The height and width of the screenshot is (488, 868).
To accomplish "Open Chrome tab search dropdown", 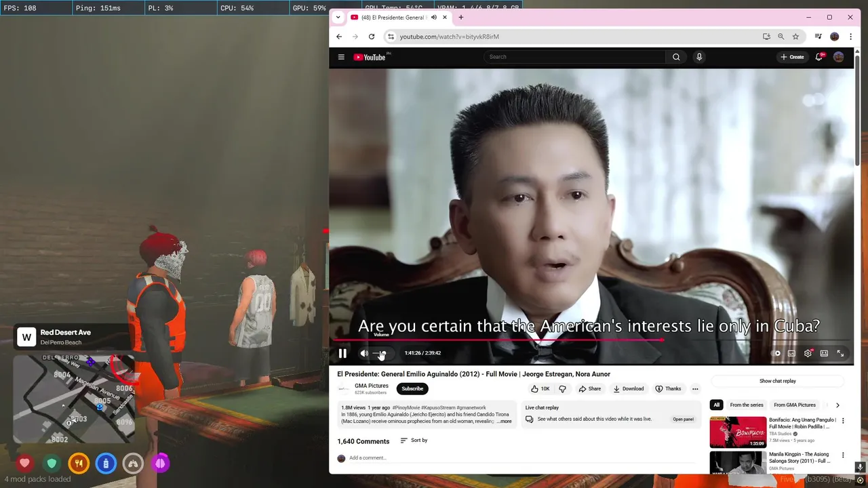I will click(x=338, y=18).
